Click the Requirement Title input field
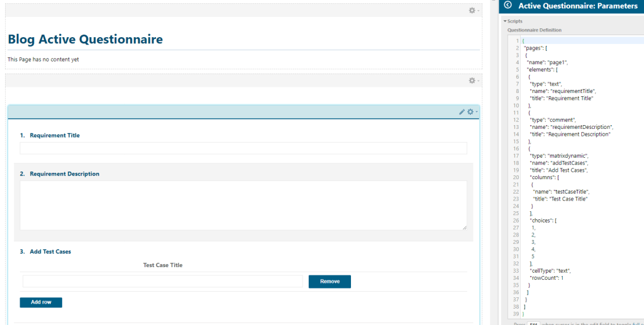This screenshot has height=325, width=644. (243, 148)
